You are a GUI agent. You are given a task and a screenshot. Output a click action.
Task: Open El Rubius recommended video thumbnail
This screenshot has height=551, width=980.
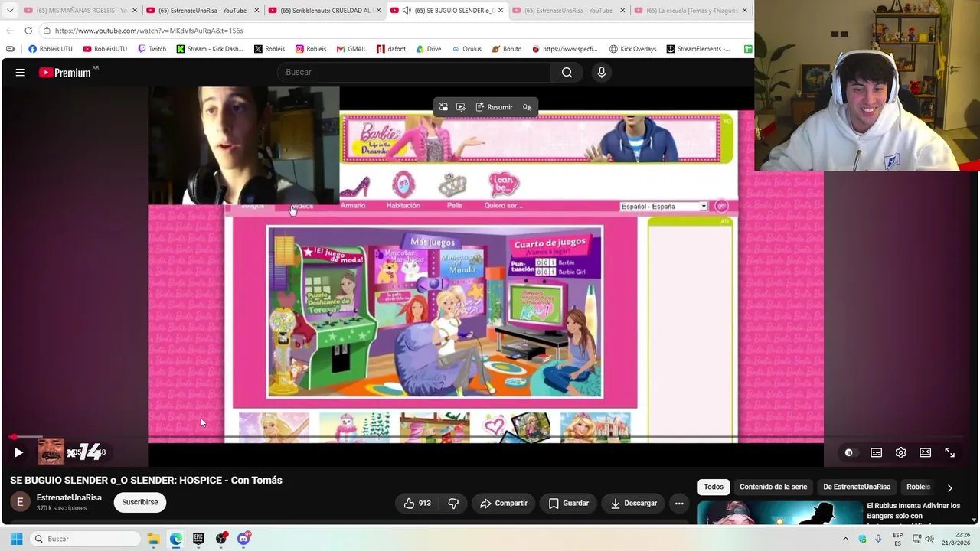point(780,513)
